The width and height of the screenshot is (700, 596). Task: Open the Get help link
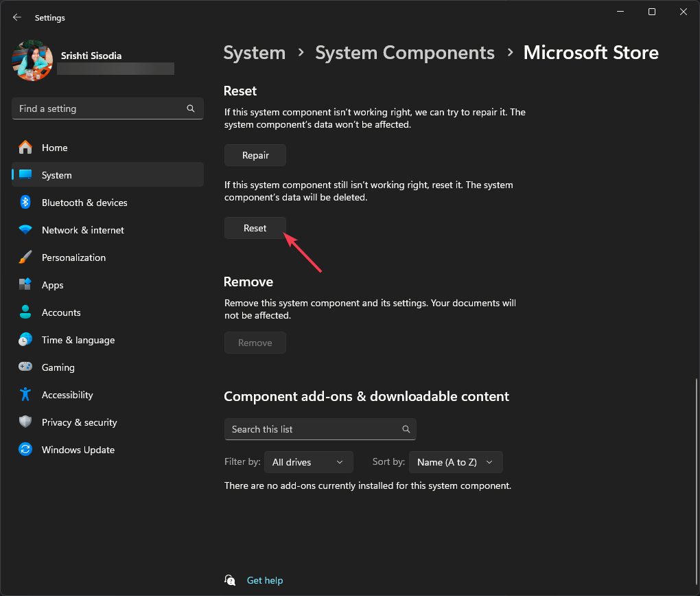(265, 580)
